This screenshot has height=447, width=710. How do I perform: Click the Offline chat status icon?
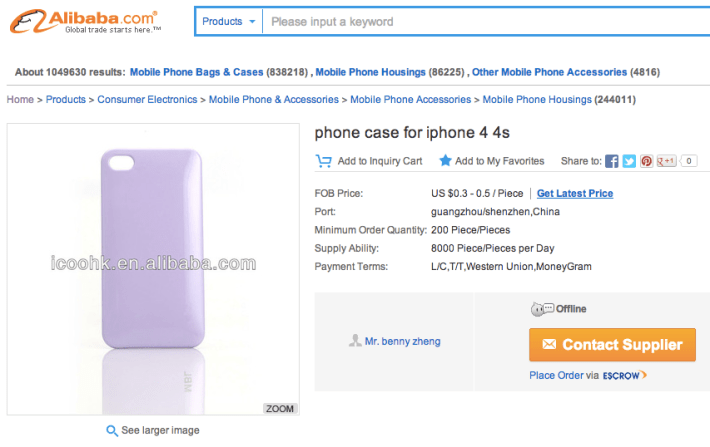pyautogui.click(x=541, y=309)
